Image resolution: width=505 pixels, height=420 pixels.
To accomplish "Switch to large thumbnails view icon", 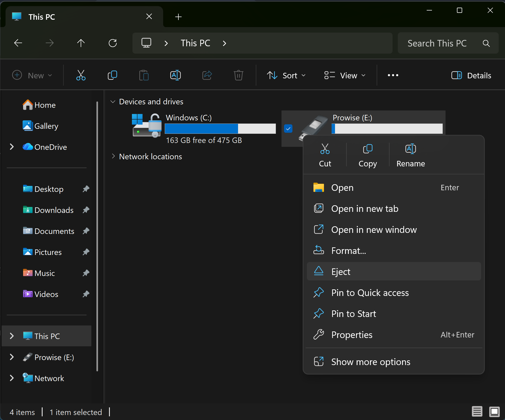I will pyautogui.click(x=494, y=412).
